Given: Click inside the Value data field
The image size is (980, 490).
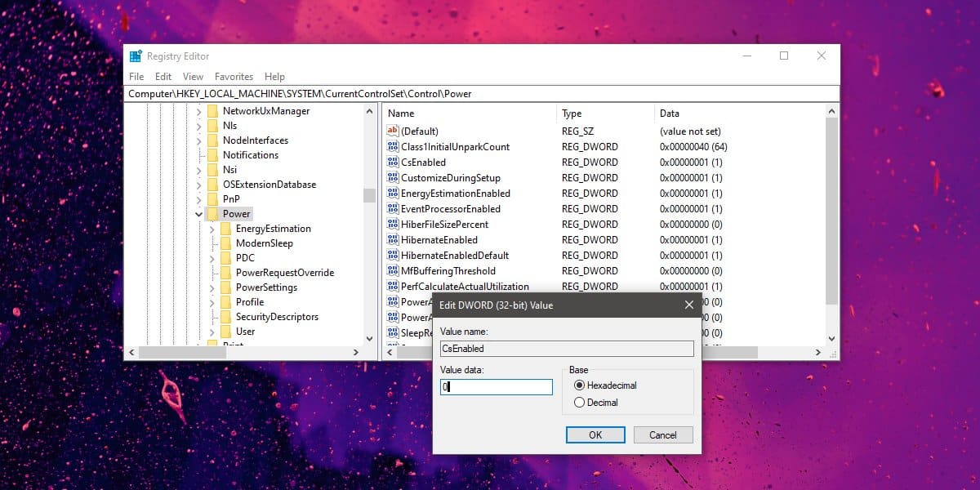Looking at the screenshot, I should click(x=495, y=386).
